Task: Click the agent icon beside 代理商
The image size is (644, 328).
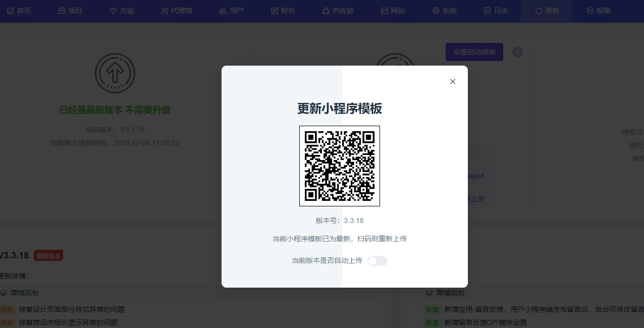Action: 165,11
